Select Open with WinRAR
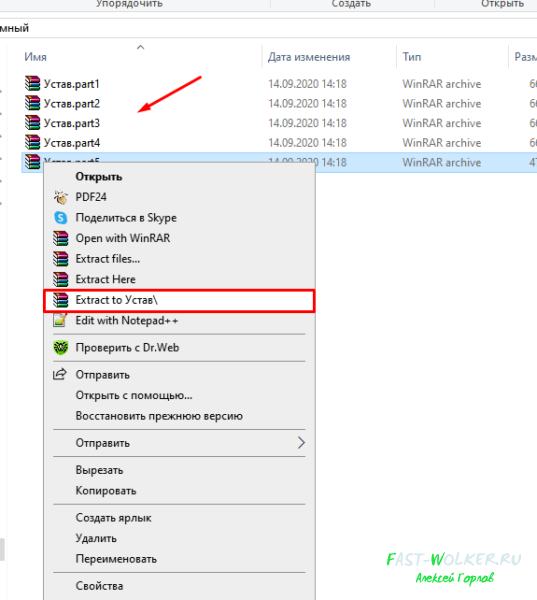The image size is (537, 600). [179, 238]
